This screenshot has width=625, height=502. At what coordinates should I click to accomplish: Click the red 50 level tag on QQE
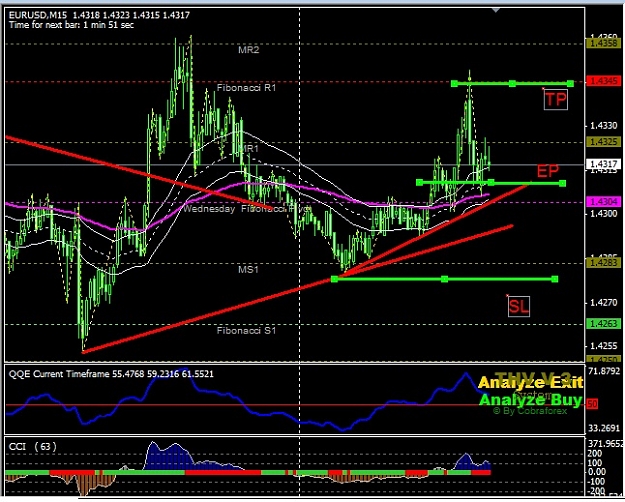point(592,404)
